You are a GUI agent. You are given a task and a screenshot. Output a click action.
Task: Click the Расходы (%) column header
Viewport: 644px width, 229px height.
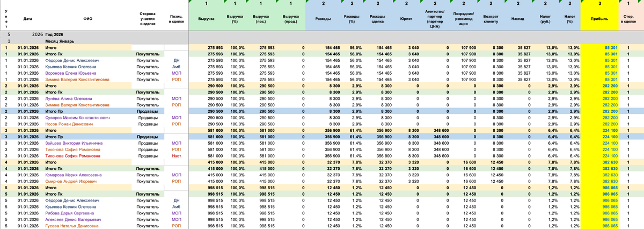(352, 18)
